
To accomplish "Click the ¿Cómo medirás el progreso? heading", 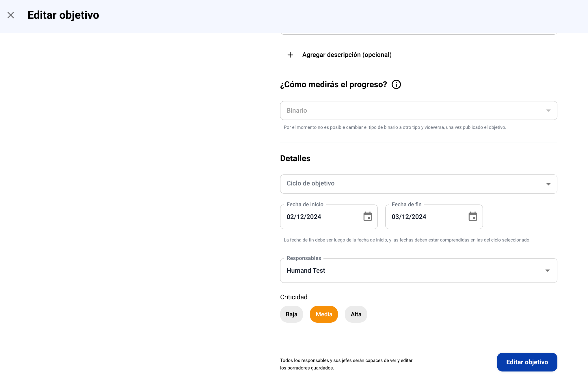I will [x=333, y=85].
